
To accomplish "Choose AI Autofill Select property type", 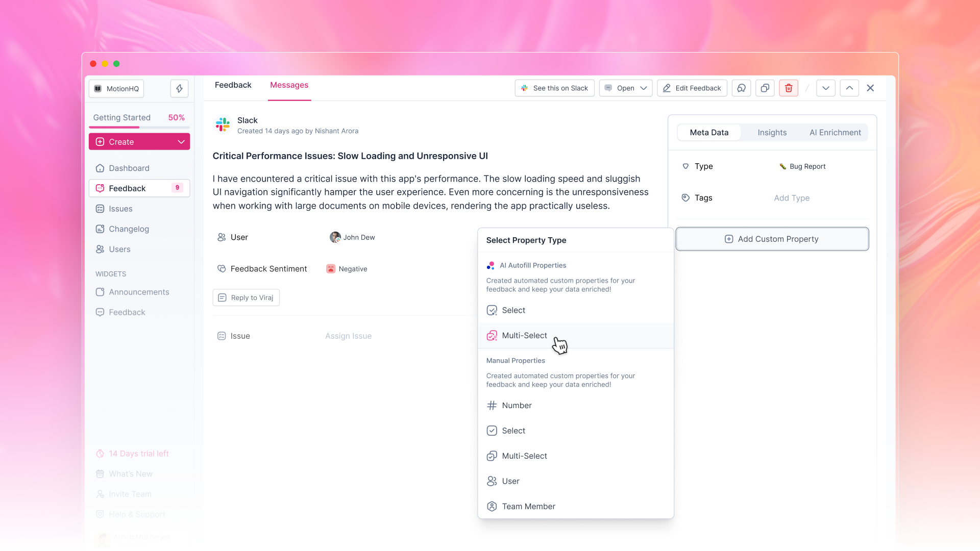I will 513,310.
